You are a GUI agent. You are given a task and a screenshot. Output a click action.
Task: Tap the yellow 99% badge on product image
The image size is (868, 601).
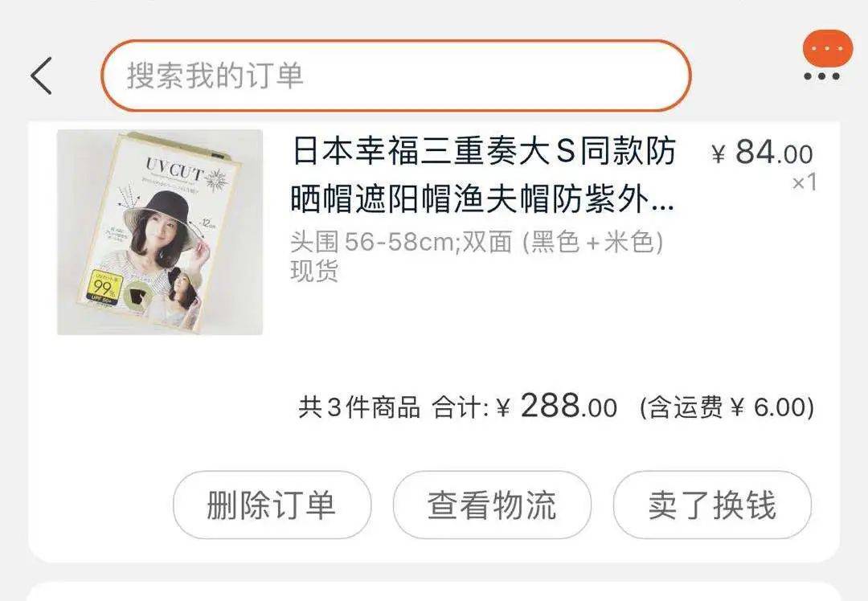104,286
